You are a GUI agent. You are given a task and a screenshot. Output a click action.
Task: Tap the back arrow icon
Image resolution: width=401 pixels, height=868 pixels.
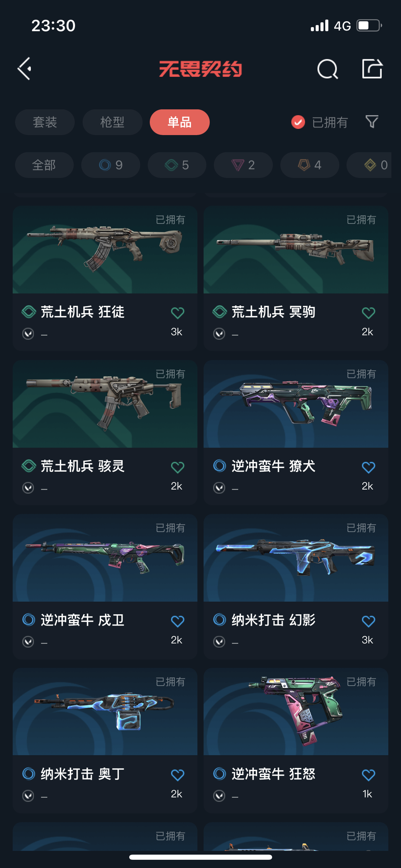coord(25,69)
